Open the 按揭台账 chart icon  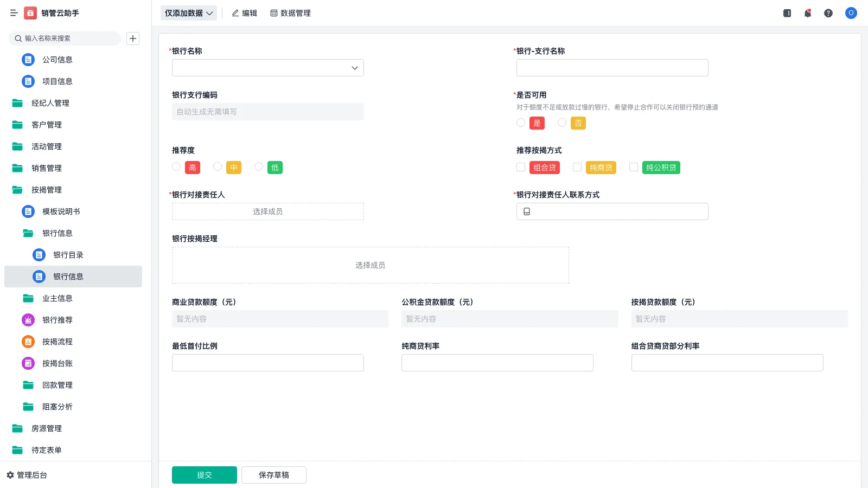[x=28, y=363]
